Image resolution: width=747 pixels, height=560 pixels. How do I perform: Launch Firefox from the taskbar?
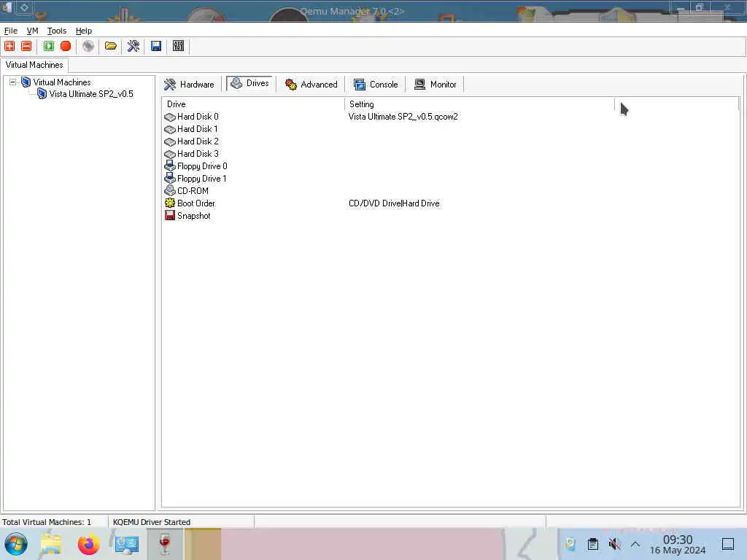pyautogui.click(x=88, y=544)
